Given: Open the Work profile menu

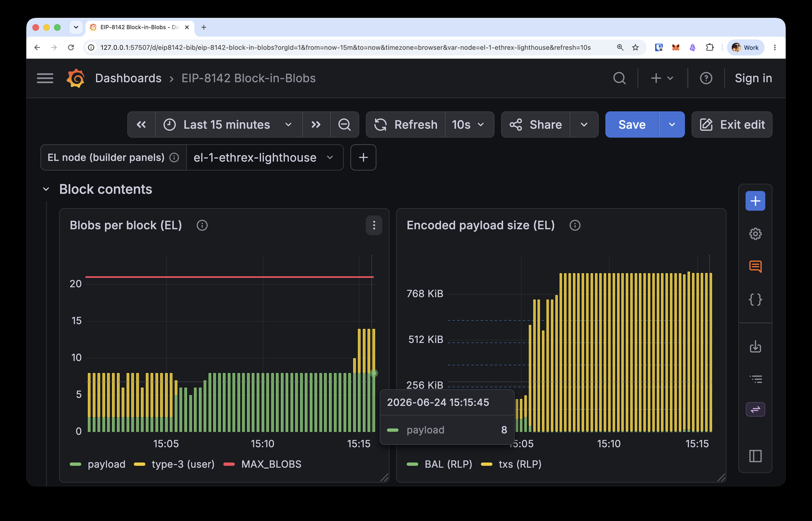Looking at the screenshot, I should tap(746, 47).
